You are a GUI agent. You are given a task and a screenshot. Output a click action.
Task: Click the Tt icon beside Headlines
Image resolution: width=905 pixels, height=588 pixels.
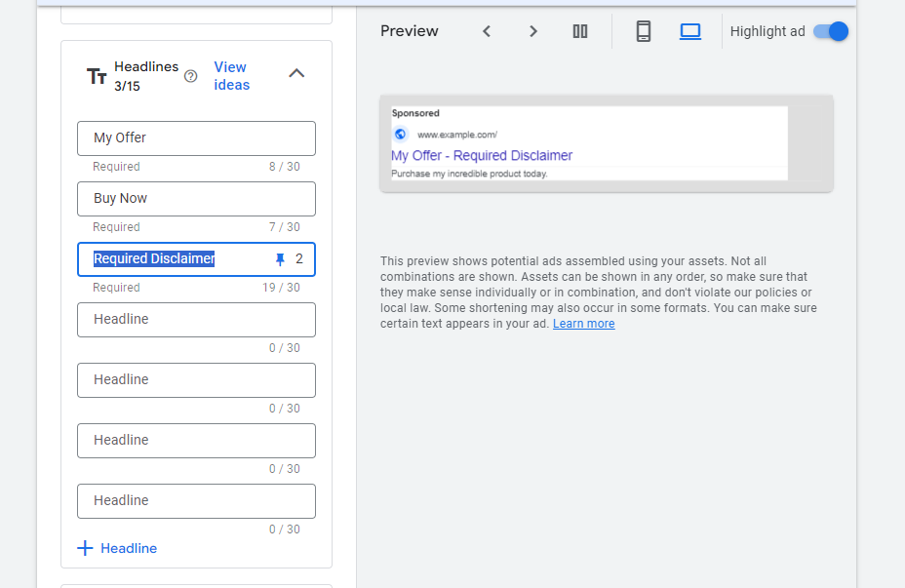pyautogui.click(x=96, y=74)
